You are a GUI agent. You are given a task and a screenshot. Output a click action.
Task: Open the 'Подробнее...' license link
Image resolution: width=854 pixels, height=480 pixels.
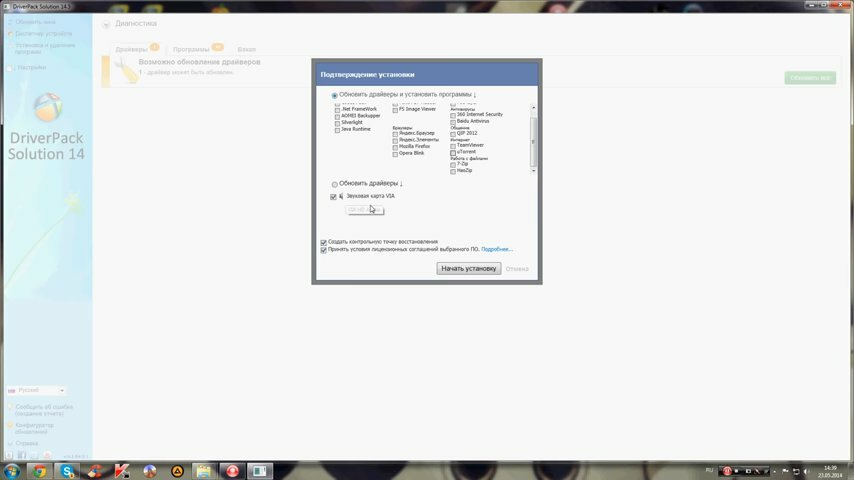[497, 250]
